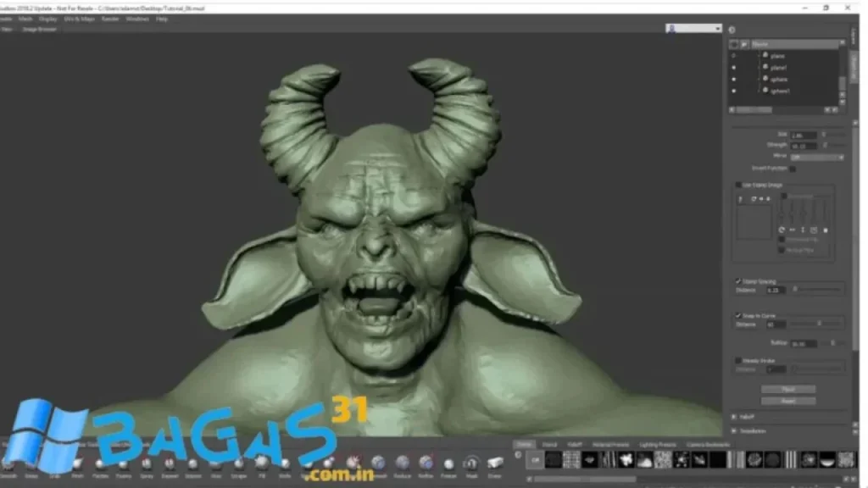Viewport: 868px width, 488px height.
Task: Select the half-sphere stamp thumbnail
Action: (x=827, y=460)
